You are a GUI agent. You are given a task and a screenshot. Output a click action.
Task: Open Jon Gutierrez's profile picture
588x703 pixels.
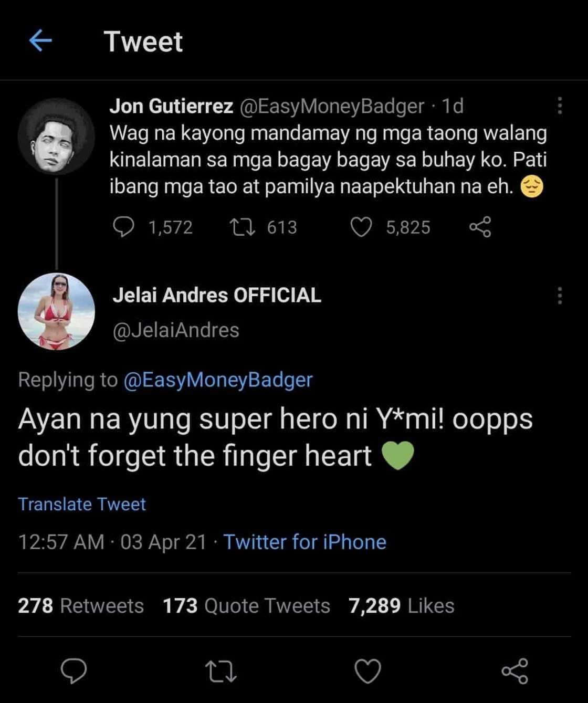click(56, 137)
